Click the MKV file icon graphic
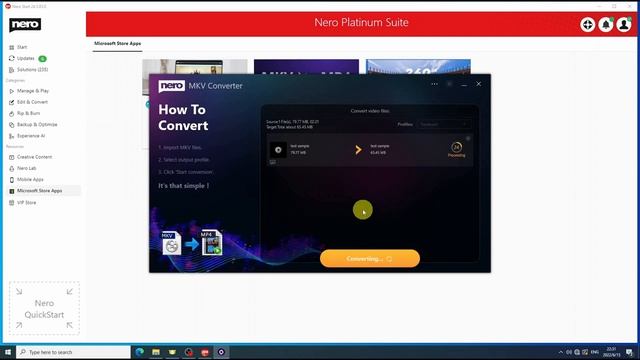The height and width of the screenshot is (360, 640). pos(171,243)
